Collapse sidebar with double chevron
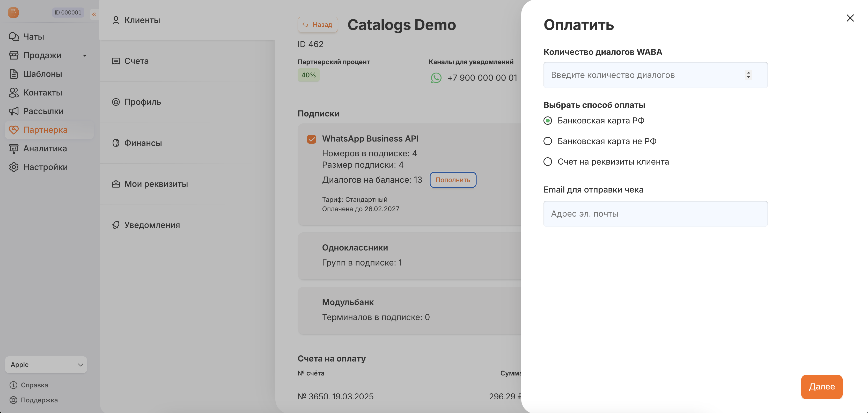The height and width of the screenshot is (413, 868). pos(94,14)
